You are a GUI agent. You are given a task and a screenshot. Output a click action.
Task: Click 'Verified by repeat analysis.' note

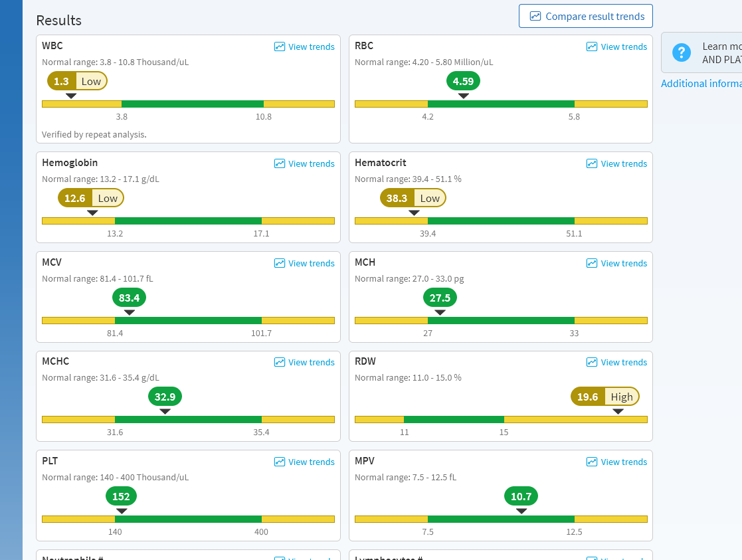coord(94,134)
